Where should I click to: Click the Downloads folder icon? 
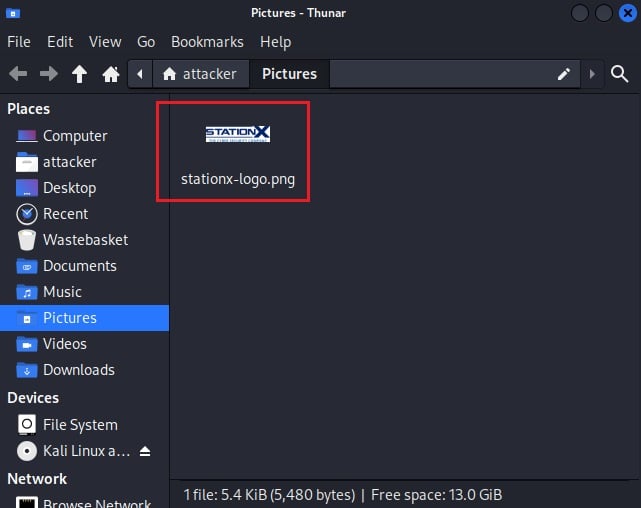click(x=27, y=370)
